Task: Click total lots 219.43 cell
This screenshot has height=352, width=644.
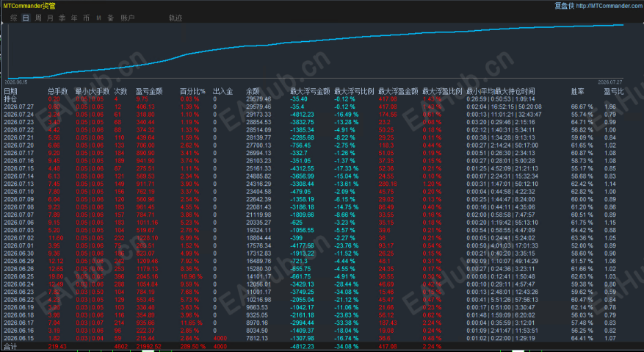Action: [57, 346]
